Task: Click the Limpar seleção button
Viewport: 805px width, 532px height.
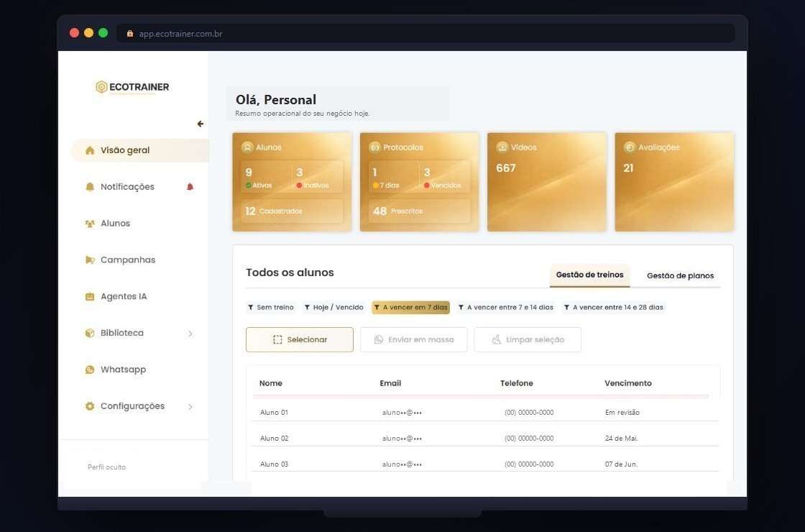Action: 528,339
